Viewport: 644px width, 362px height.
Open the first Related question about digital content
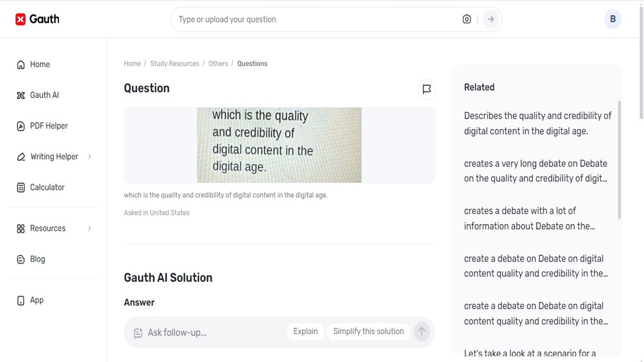click(x=537, y=123)
